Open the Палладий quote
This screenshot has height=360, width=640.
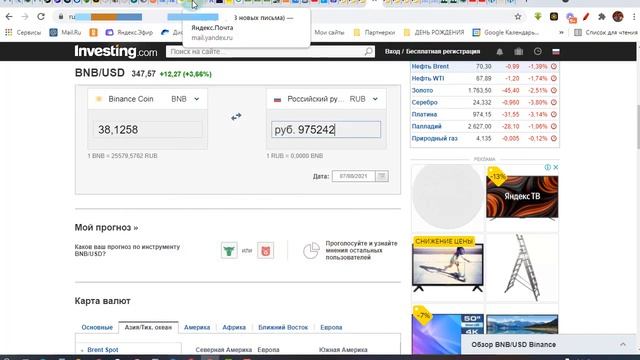[427, 126]
